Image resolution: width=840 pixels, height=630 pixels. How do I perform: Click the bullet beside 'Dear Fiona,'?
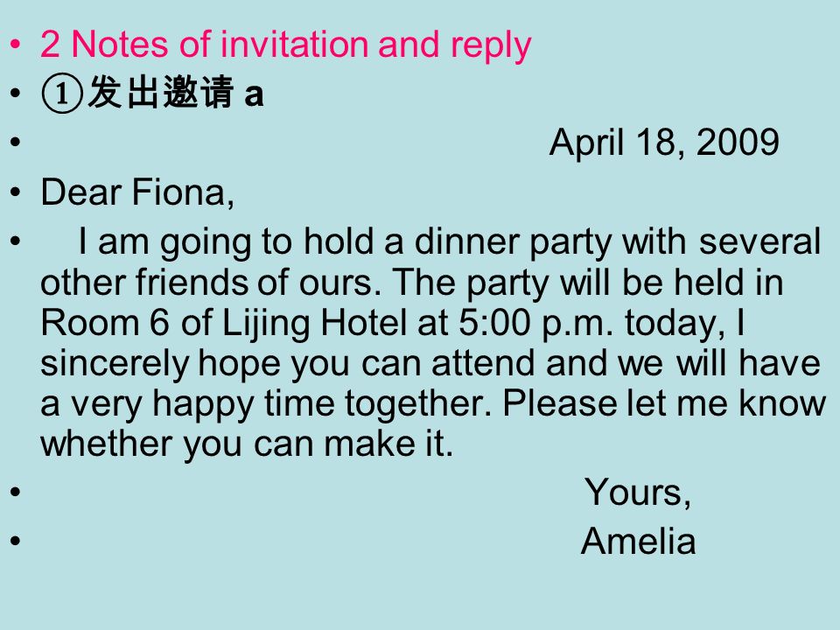click(x=16, y=192)
